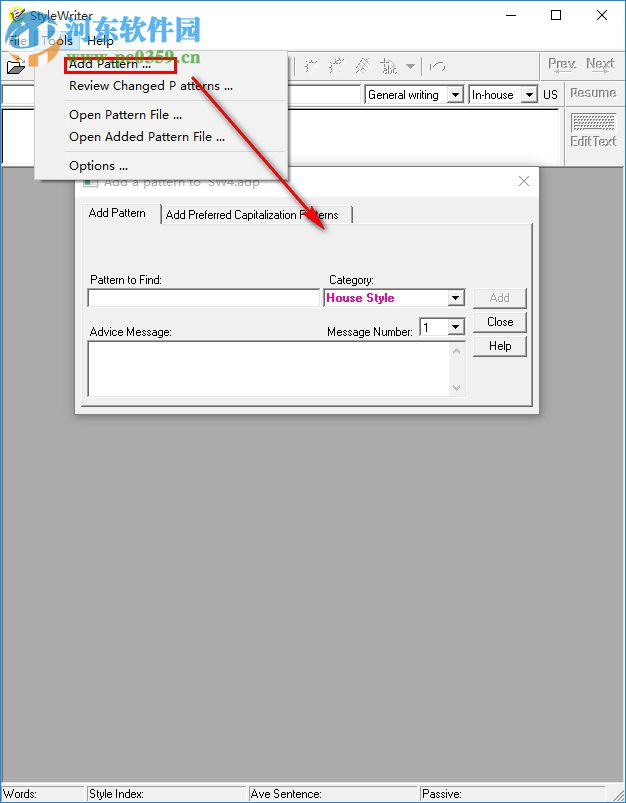Click the toolbar dropdown arrow beside icons
This screenshot has width=626, height=803.
410,66
